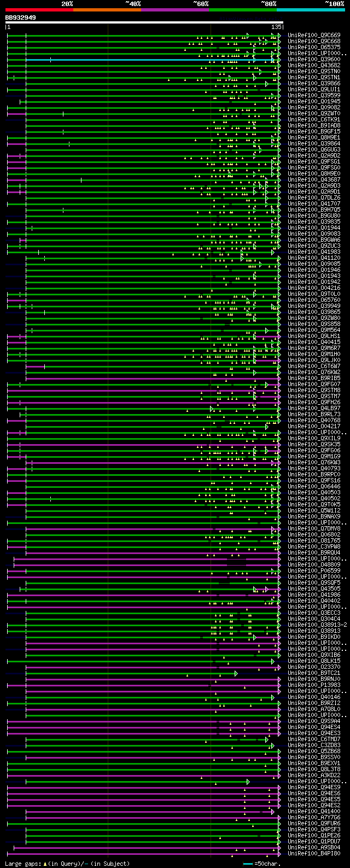This screenshot has width=350, height=868.
Task: Click the green ~80% identity legend segment
Action: coord(242,10)
